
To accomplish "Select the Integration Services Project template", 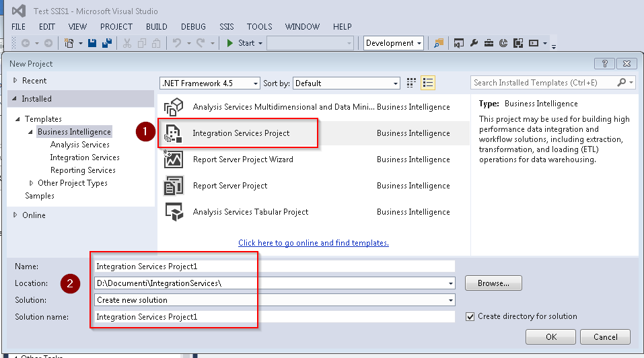I will [x=314, y=133].
